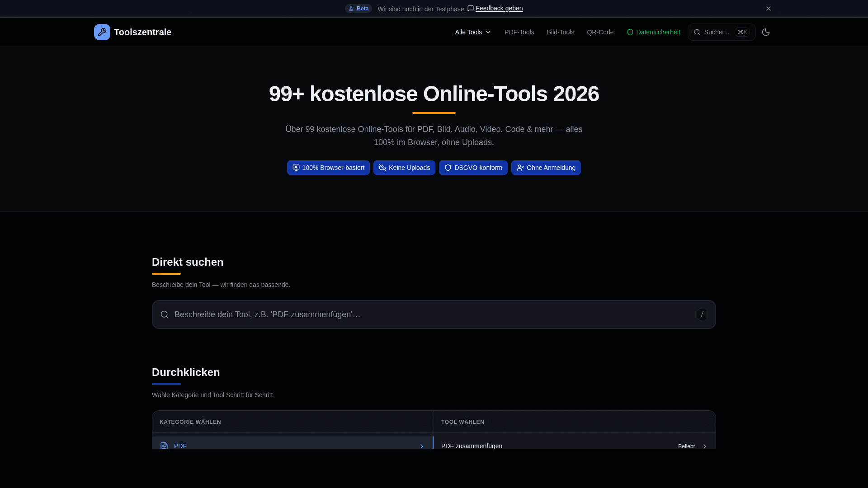Click the crossed-out cloud icon in Keine Uploads
The width and height of the screenshot is (868, 488).
382,168
